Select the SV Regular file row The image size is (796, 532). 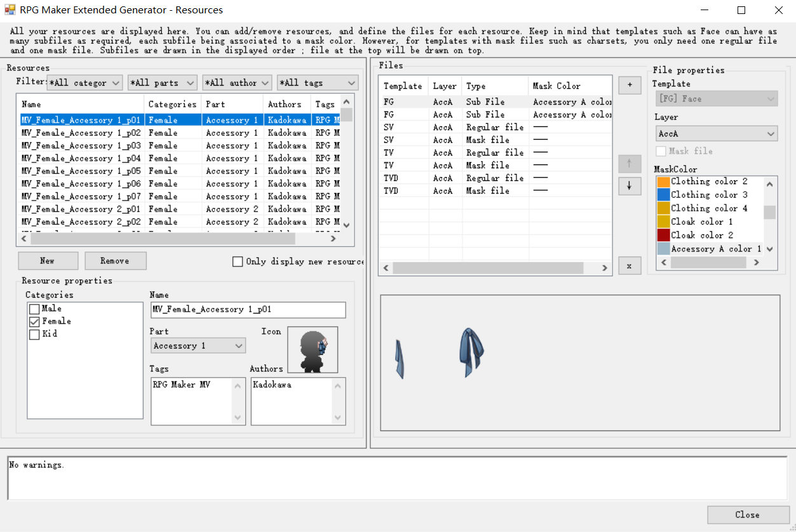(x=496, y=127)
